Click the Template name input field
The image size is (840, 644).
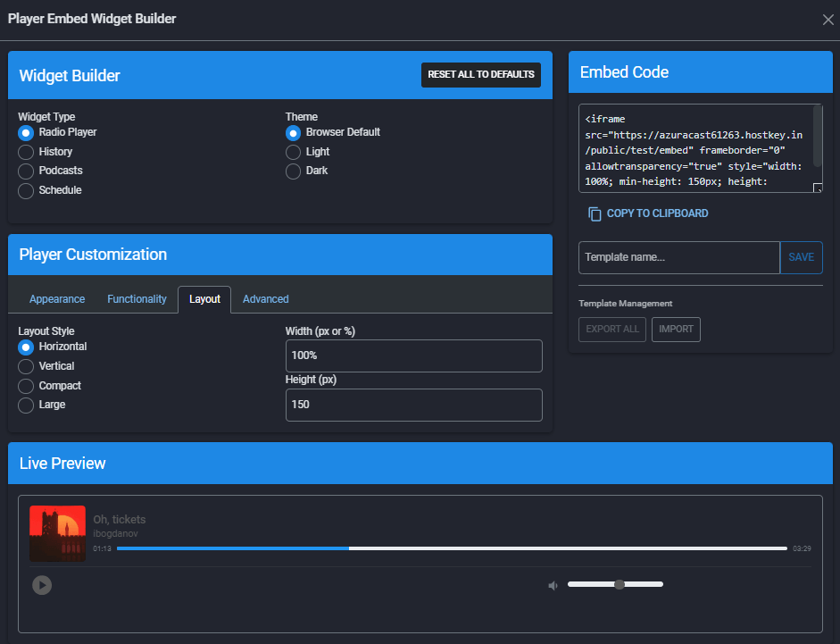point(678,257)
